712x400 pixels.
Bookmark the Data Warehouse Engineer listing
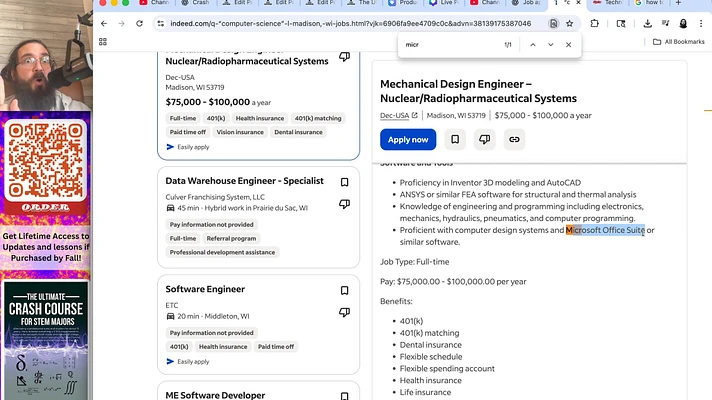[344, 182]
